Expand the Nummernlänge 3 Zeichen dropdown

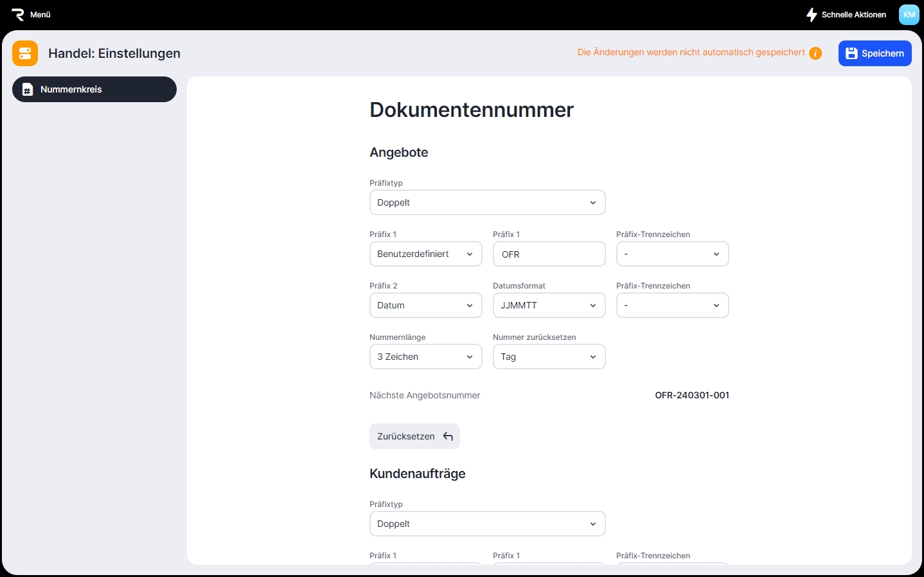(x=425, y=357)
